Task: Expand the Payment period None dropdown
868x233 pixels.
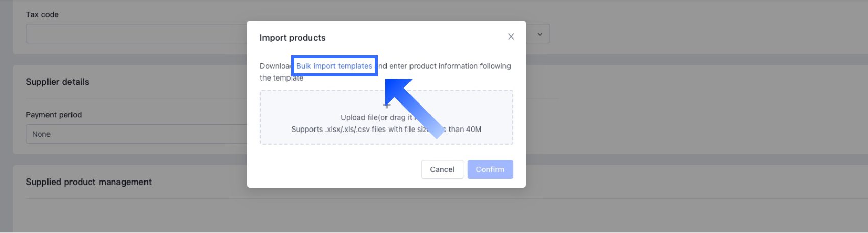Action: coord(136,134)
